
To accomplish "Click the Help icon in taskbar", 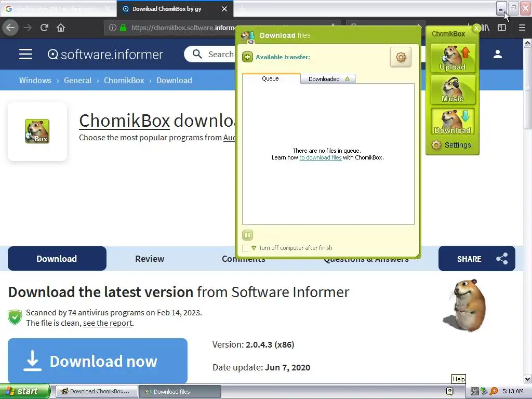I will pos(449,392).
